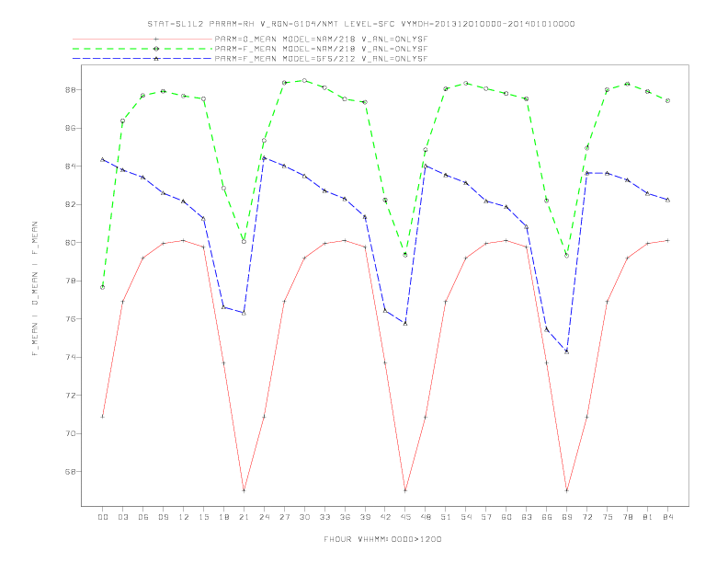
Task: Click y-axis tick label 76
Action: (70, 319)
